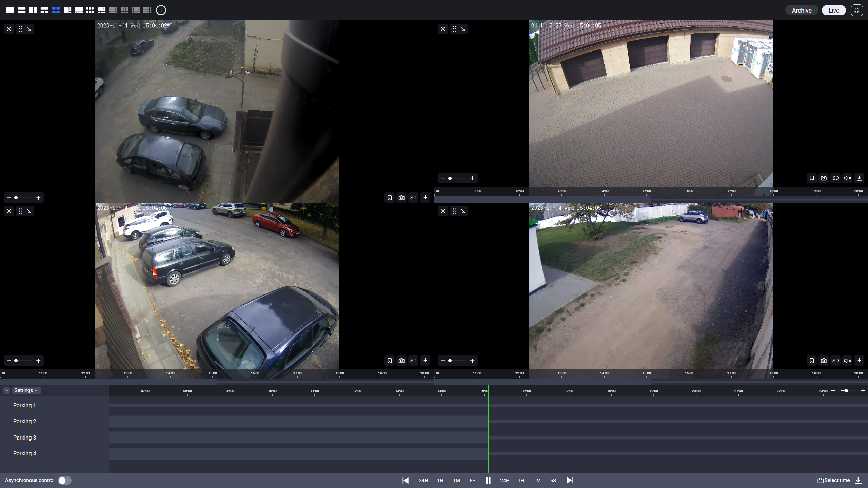
Task: Unmute audio on bottom-right camera
Action: (x=847, y=361)
